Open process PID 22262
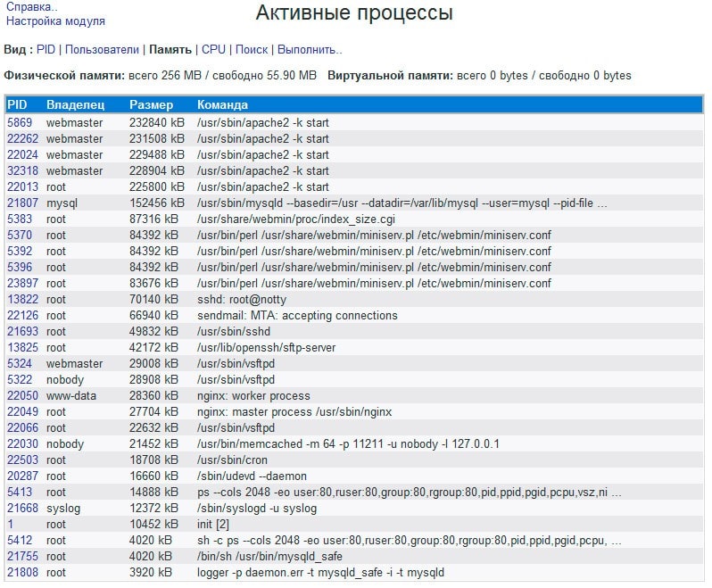Viewport: 712px width, 588px height. [22, 138]
